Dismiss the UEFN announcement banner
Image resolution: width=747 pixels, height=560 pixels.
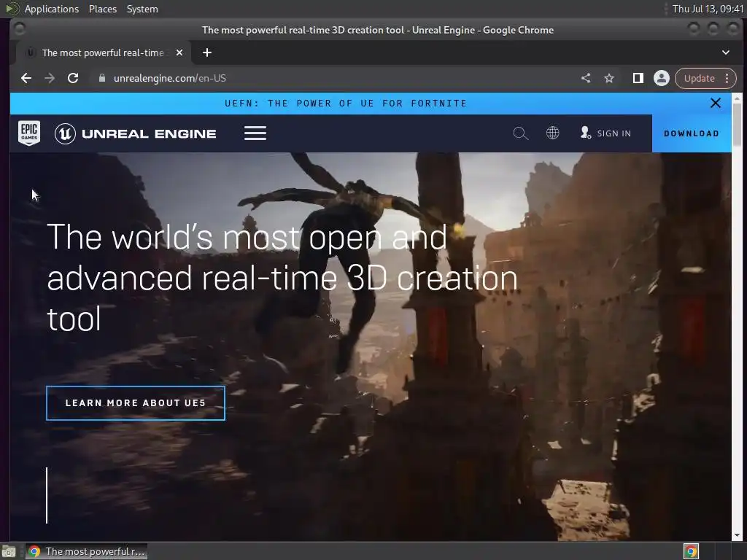[715, 103]
